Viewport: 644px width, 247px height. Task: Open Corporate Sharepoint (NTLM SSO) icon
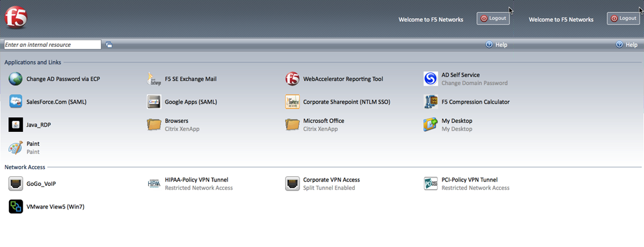tap(292, 102)
